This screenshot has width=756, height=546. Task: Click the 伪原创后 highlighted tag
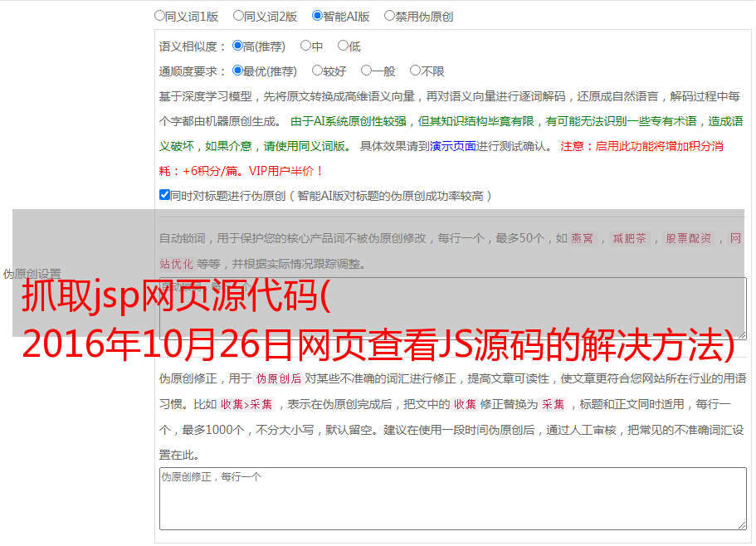click(279, 378)
